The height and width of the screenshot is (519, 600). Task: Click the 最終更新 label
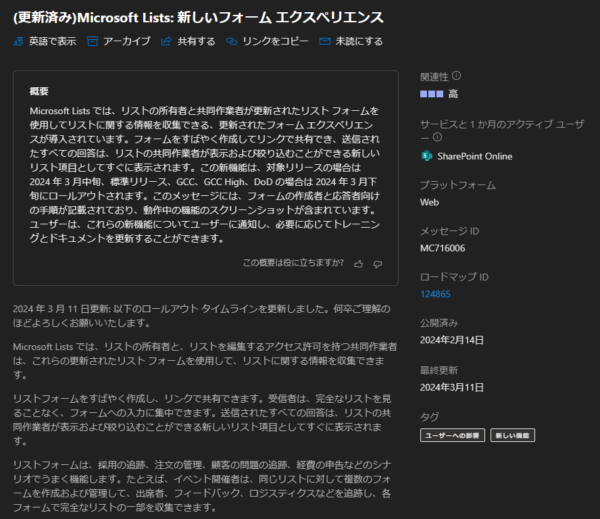[x=439, y=370]
